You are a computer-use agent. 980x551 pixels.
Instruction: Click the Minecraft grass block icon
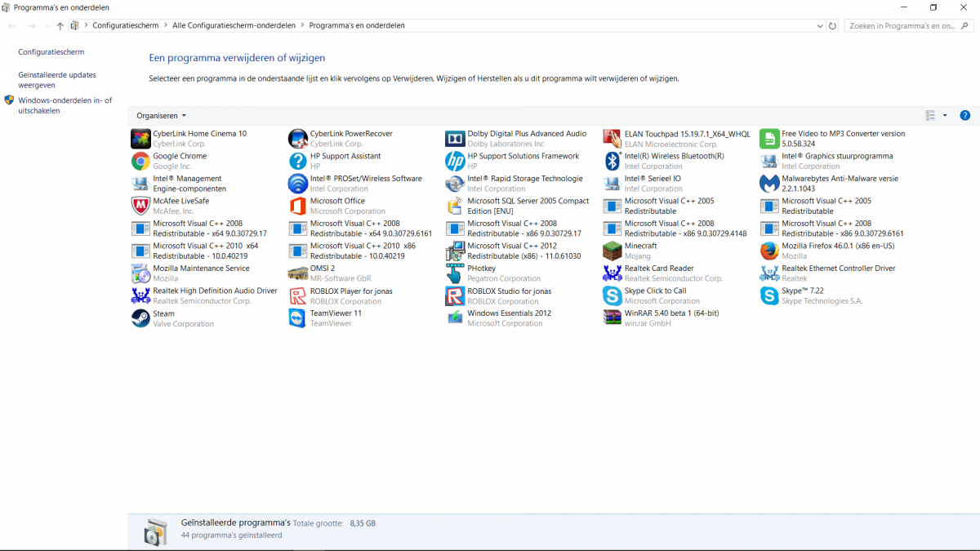612,251
